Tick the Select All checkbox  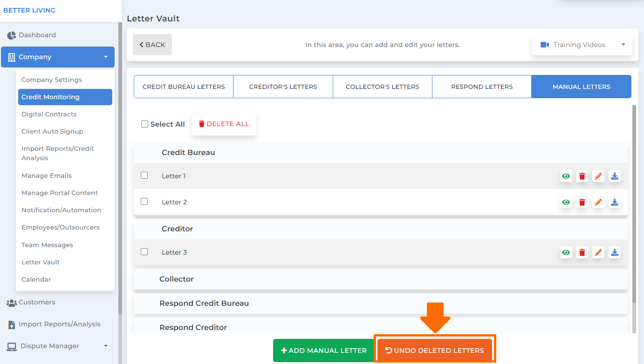[x=144, y=124]
